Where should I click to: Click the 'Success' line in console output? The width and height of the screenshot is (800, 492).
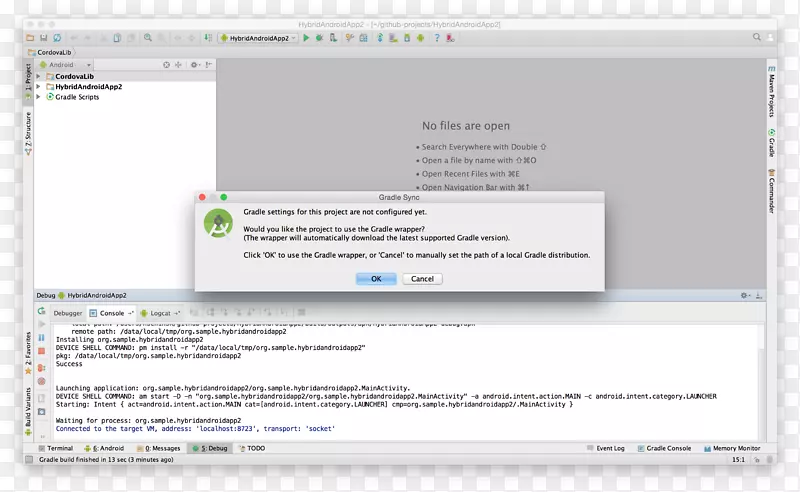[x=69, y=364]
